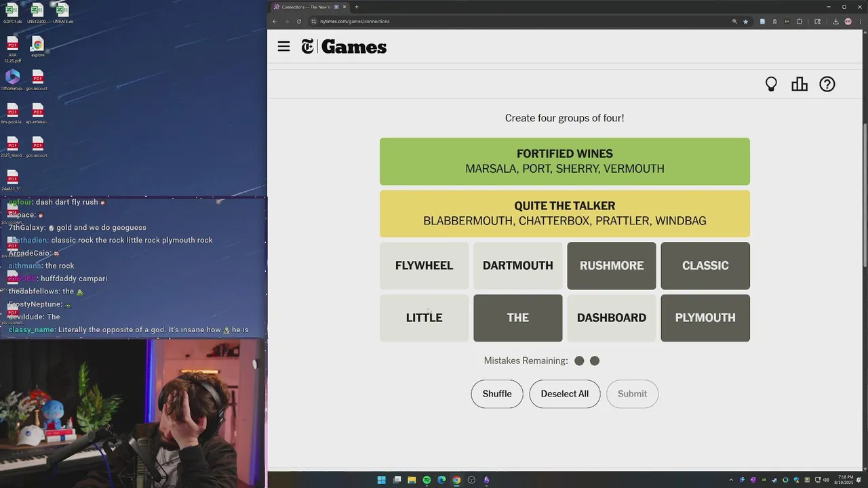868x488 pixels.
Task: Select the FLYWHEEL tile
Action: 424,266
